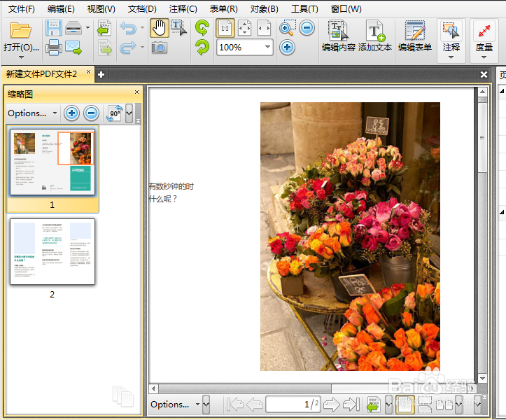
Task: Switch to the 新建文件PDF文件2 document tab
Action: click(41, 74)
